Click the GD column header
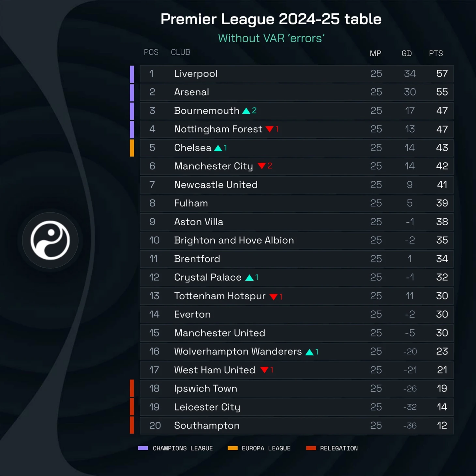 coord(407,53)
